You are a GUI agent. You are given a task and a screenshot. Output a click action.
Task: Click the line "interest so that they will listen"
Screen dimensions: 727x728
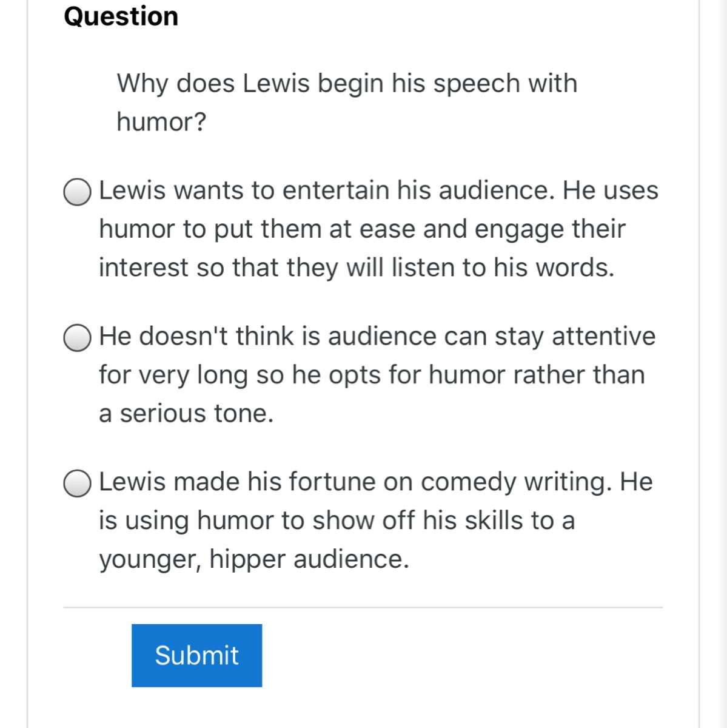pos(357,268)
